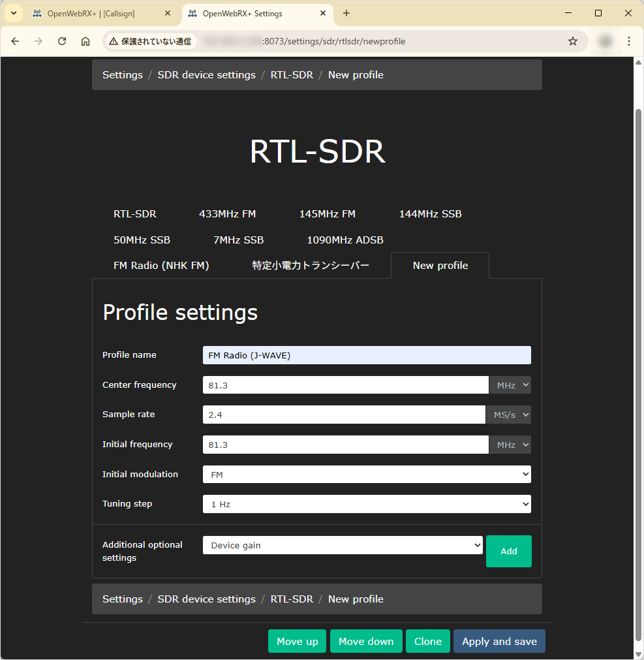Open the Chrome three-dot menu
The image size is (644, 660).
pyautogui.click(x=628, y=41)
